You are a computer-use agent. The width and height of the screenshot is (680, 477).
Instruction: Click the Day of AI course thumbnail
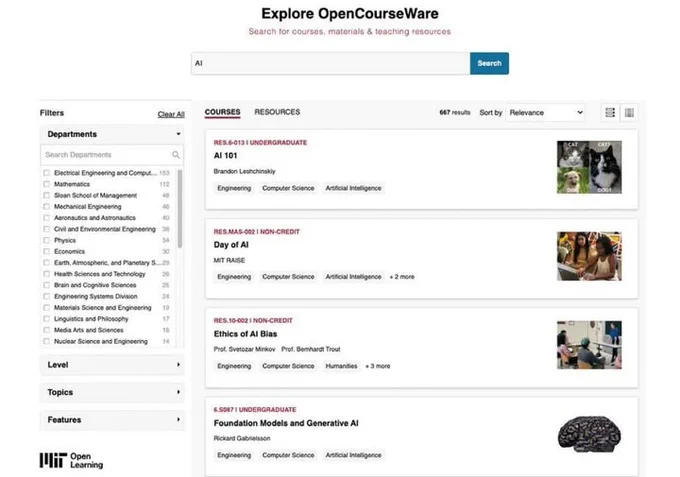tap(589, 256)
